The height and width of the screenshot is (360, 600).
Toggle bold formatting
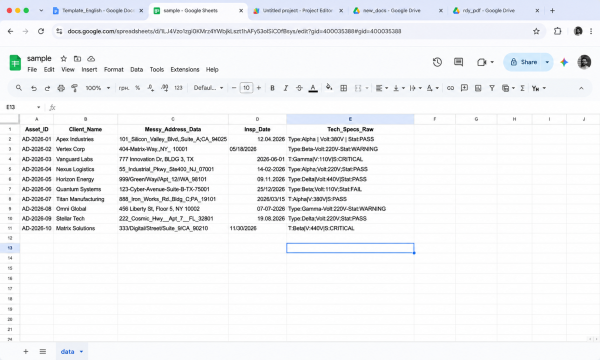click(272, 88)
